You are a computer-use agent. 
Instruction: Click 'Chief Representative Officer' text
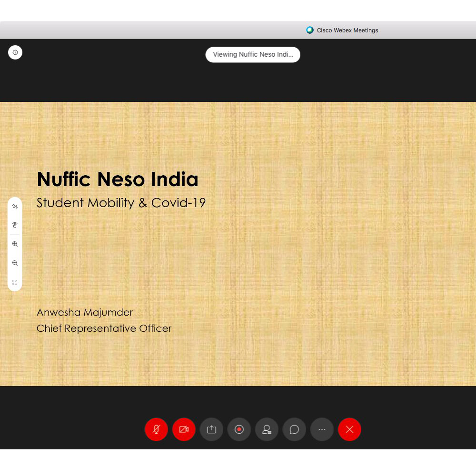pyautogui.click(x=104, y=328)
